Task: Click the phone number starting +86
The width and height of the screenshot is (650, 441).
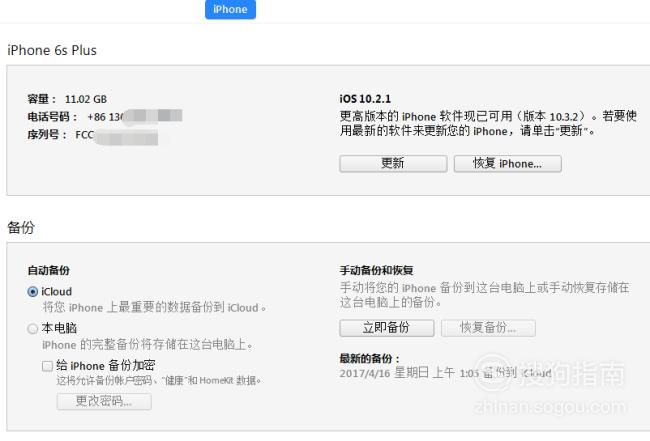Action: tap(135, 116)
